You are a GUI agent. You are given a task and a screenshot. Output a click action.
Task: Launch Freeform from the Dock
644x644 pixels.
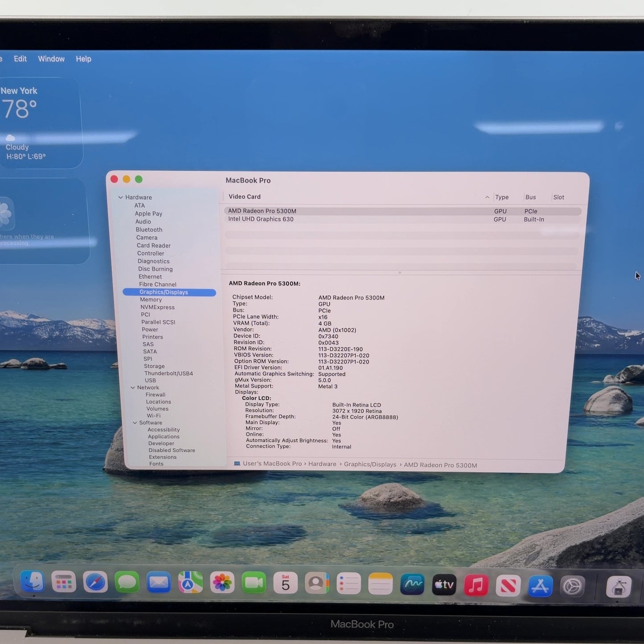(412, 584)
